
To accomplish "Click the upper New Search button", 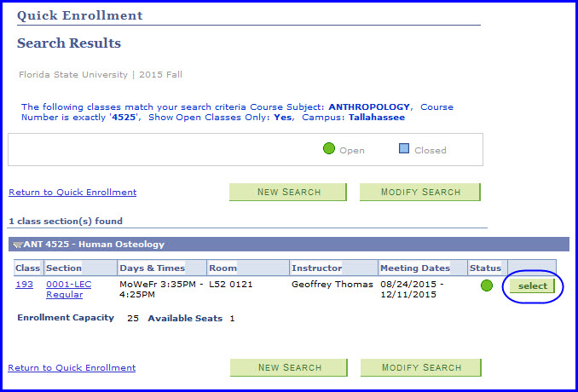I will [x=288, y=192].
